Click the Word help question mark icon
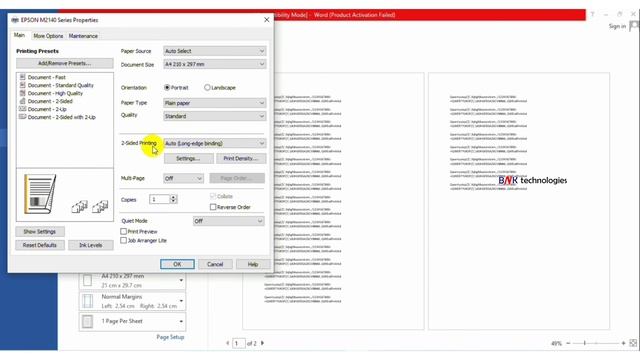The height and width of the screenshot is (360, 640). (592, 14)
